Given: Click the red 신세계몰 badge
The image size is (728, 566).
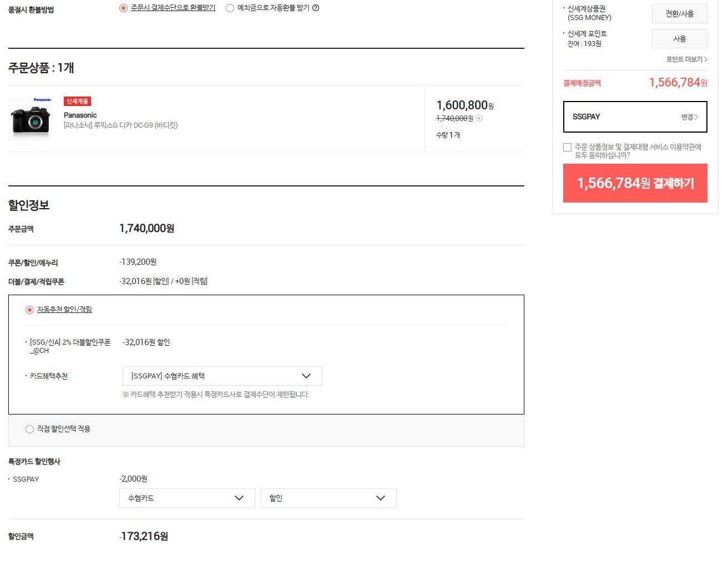Looking at the screenshot, I should [77, 101].
